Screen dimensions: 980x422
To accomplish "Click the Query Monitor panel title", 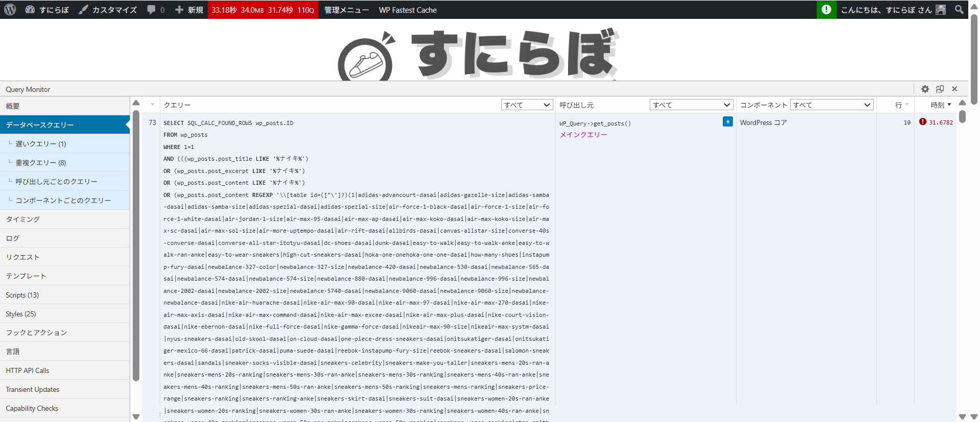I will tap(28, 89).
